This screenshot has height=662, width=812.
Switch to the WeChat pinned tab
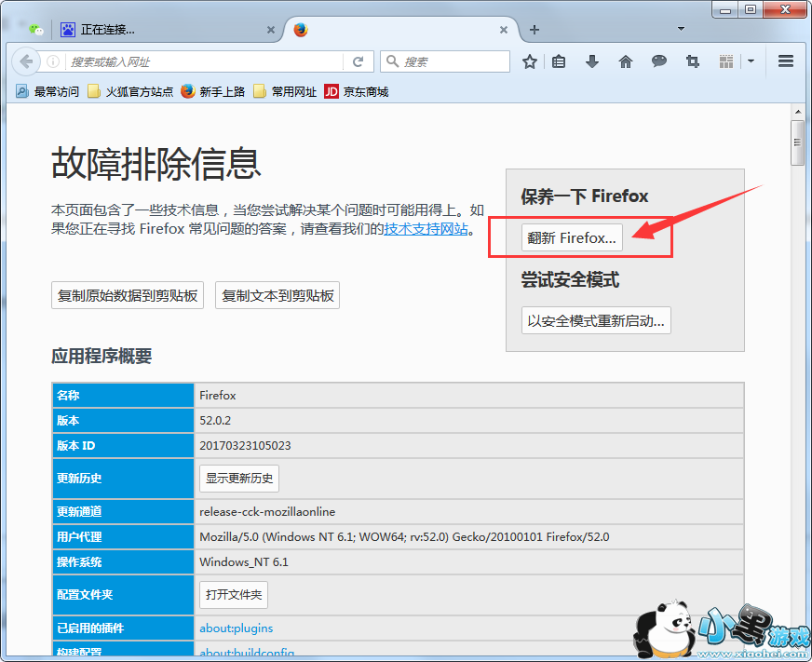click(x=35, y=30)
